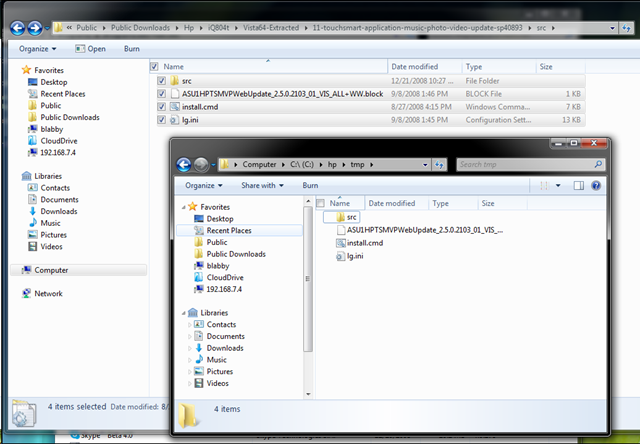Open Pictures library in src window sidebar
Image resolution: width=640 pixels, height=444 pixels.
point(53,235)
